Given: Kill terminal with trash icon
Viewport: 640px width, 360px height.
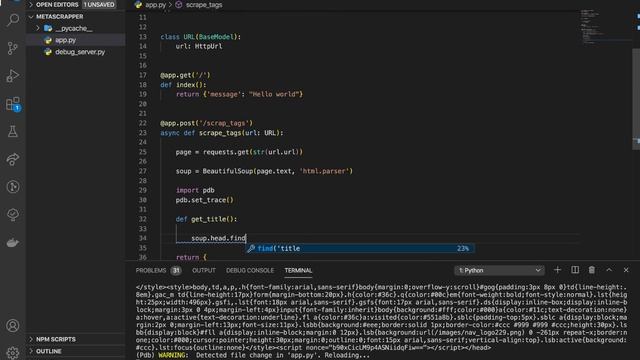Looking at the screenshot, I should click(x=591, y=270).
